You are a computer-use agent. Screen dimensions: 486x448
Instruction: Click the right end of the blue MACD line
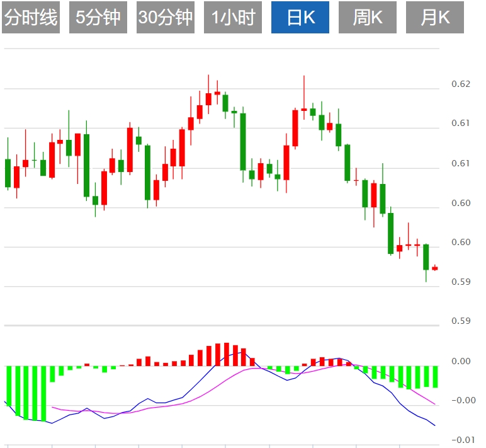point(434,425)
